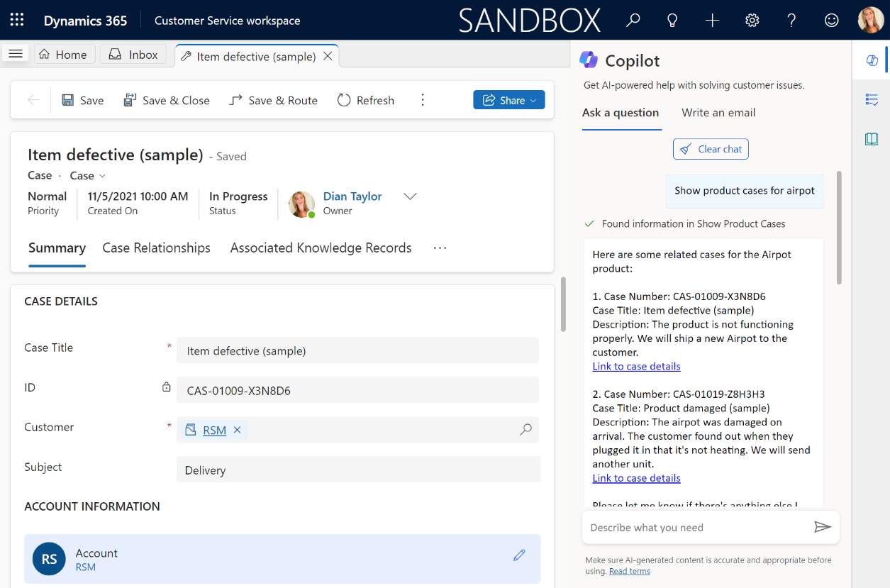
Task: Click the Copilot chat scrollbar
Action: coord(840,227)
